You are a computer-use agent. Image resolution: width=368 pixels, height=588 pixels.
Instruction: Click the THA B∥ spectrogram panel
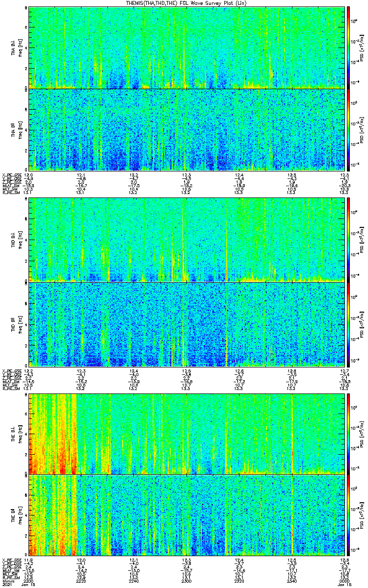(186, 130)
